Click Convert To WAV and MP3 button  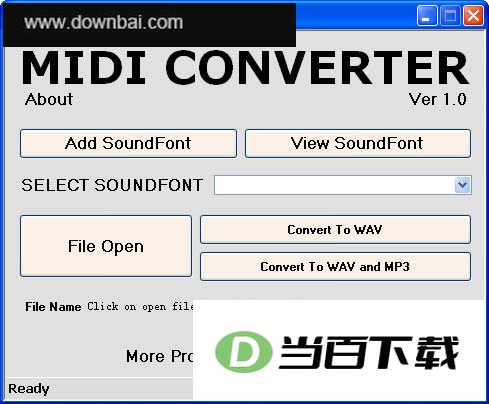[335, 267]
